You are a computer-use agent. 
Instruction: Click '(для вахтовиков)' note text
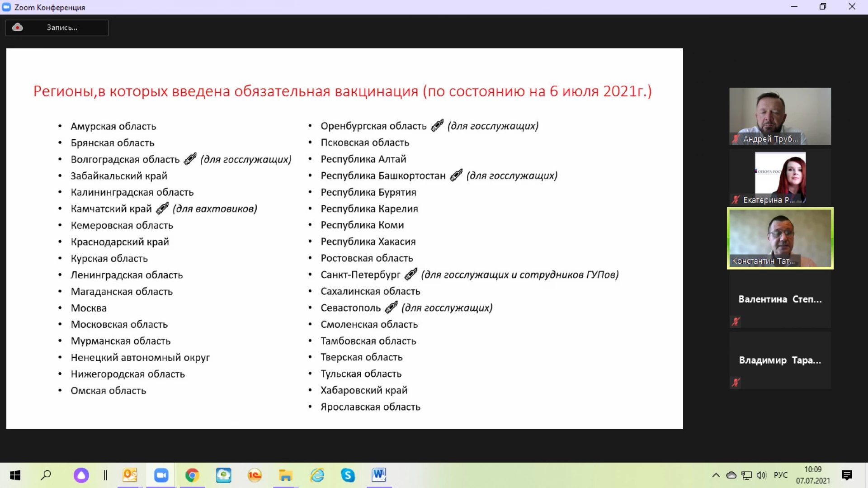click(x=215, y=208)
